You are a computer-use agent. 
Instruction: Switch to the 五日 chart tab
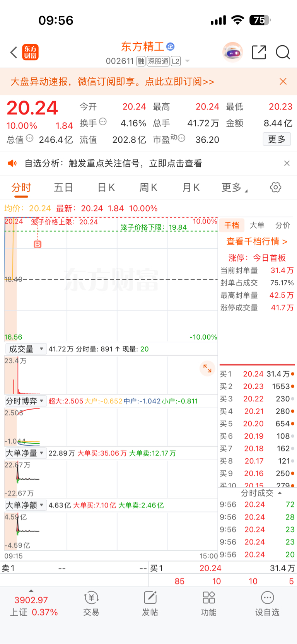tap(63, 188)
